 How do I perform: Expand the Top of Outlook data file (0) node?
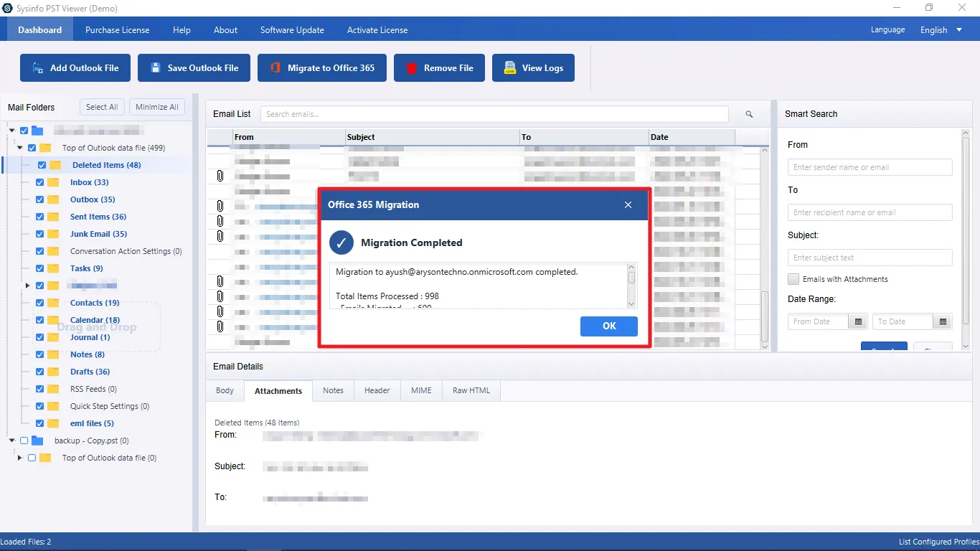pyautogui.click(x=20, y=458)
